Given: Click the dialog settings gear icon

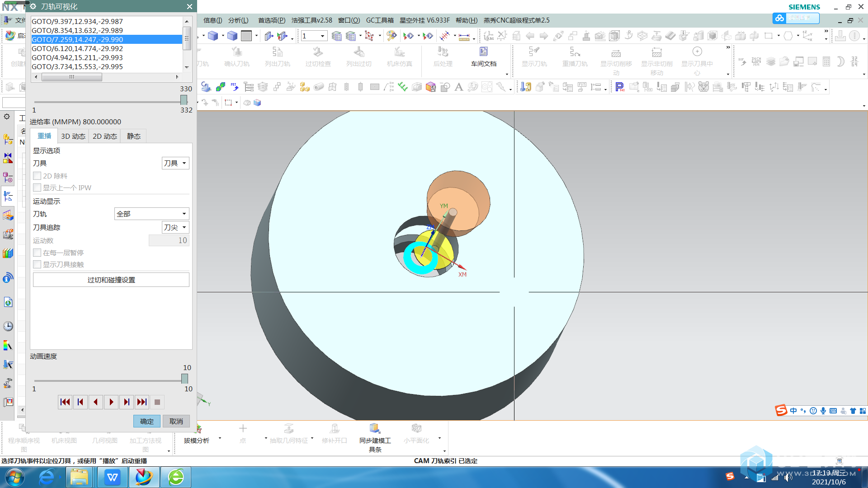Looking at the screenshot, I should (x=33, y=6).
